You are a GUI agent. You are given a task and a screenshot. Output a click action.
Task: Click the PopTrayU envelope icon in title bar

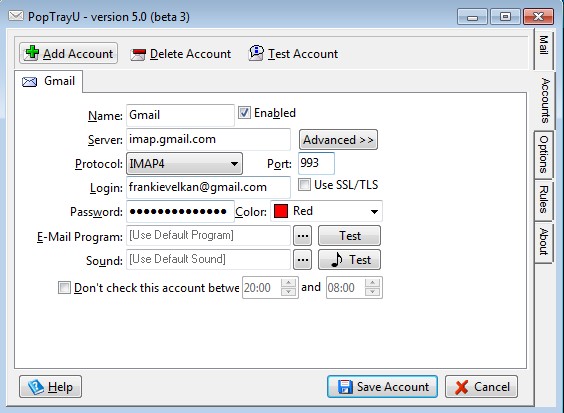pos(16,16)
